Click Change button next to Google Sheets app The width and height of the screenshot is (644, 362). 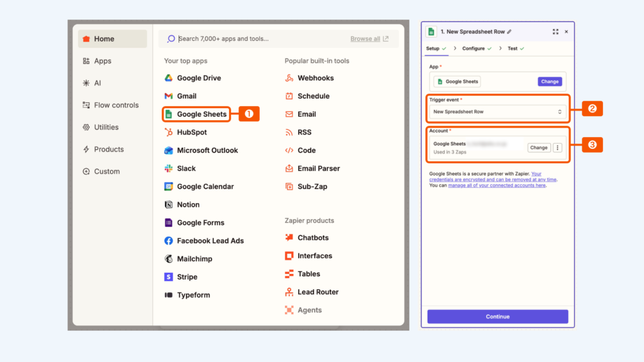tap(550, 82)
